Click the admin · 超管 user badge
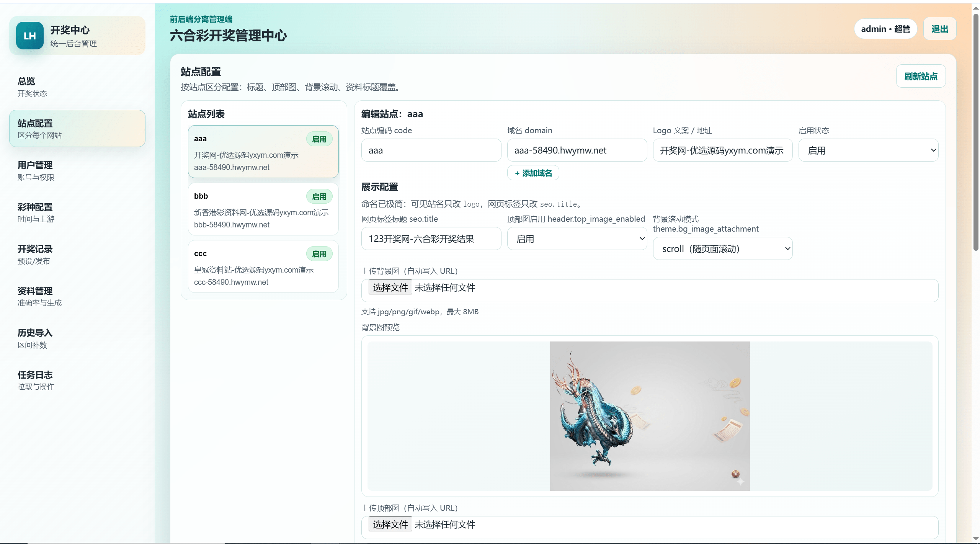980x544 pixels. [885, 29]
